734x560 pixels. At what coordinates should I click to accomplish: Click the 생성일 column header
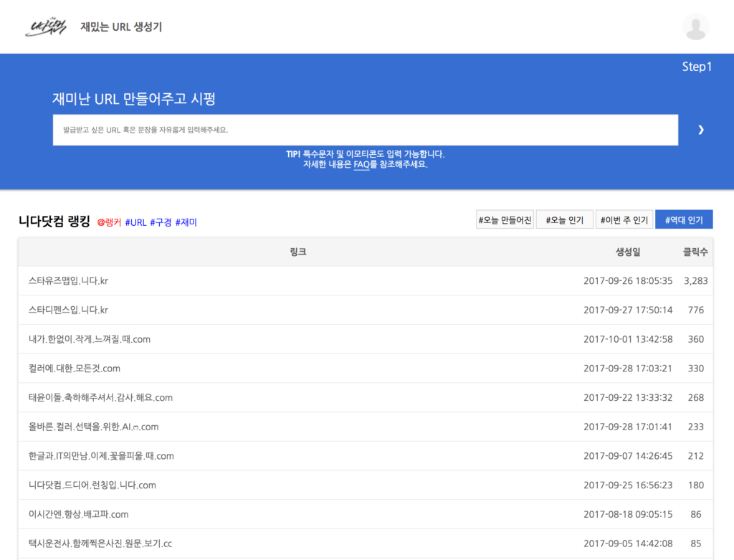(628, 252)
